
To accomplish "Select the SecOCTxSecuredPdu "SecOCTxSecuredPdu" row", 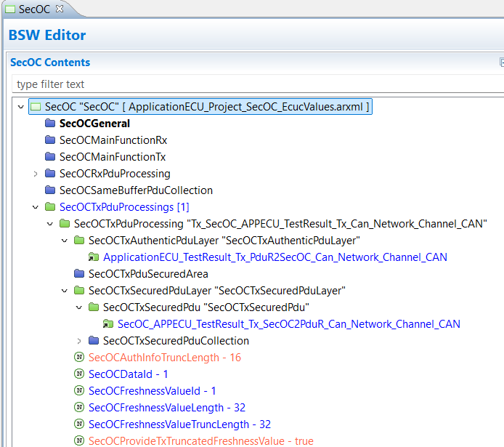I will coord(206,307).
